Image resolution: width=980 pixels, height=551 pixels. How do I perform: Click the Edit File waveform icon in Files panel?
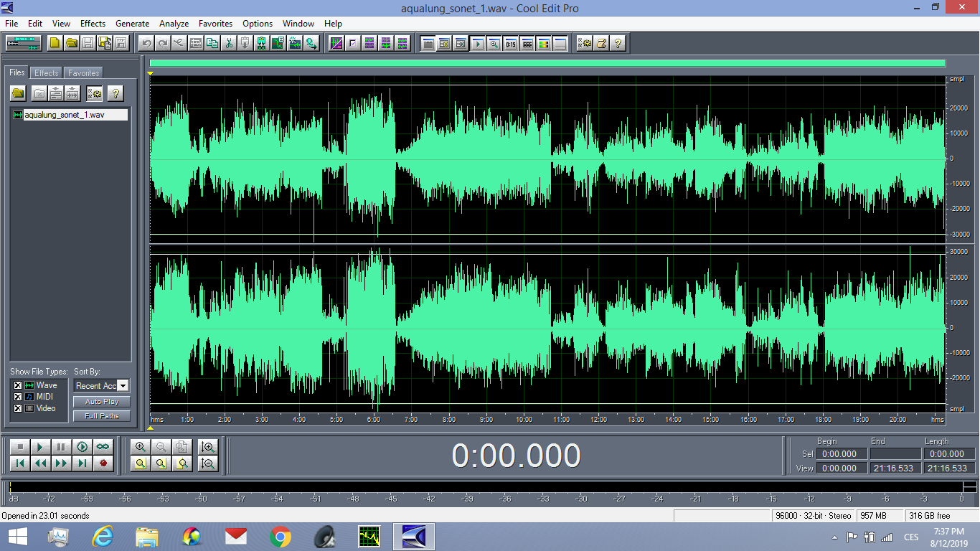click(72, 93)
